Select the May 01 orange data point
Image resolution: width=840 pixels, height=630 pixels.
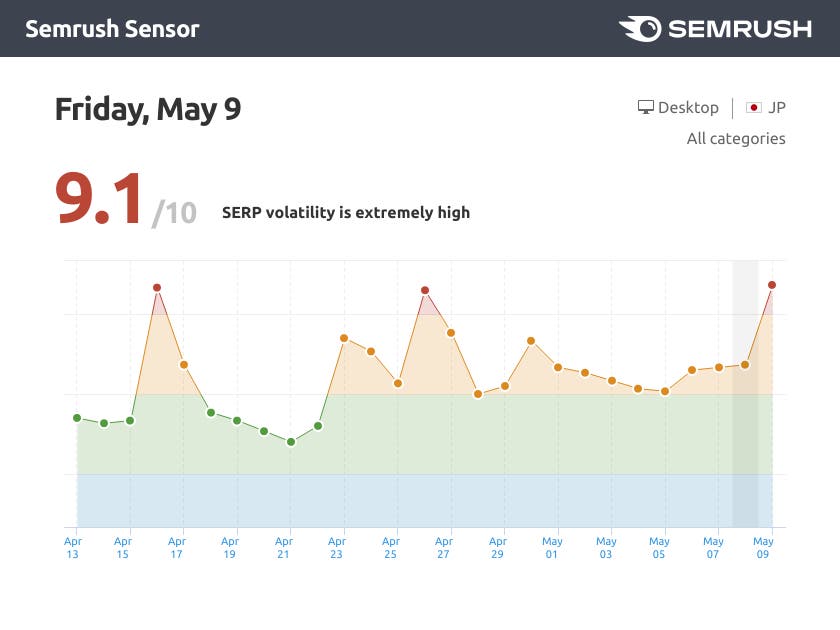558,368
